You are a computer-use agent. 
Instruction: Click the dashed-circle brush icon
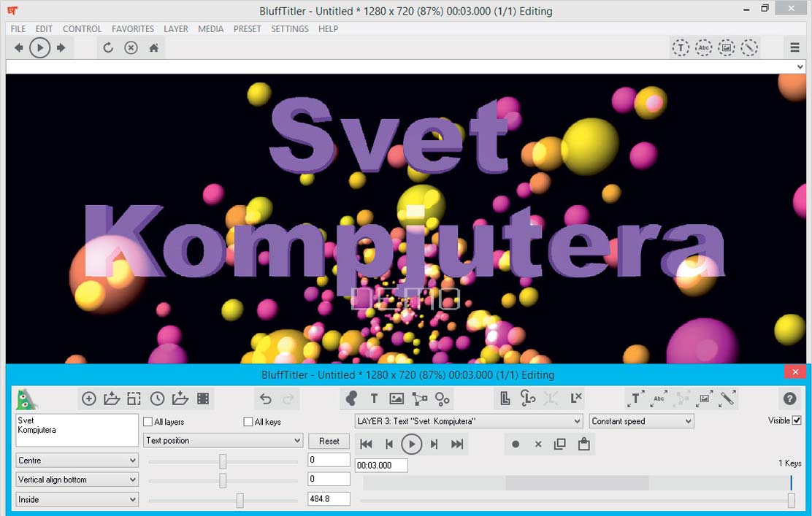click(x=748, y=48)
